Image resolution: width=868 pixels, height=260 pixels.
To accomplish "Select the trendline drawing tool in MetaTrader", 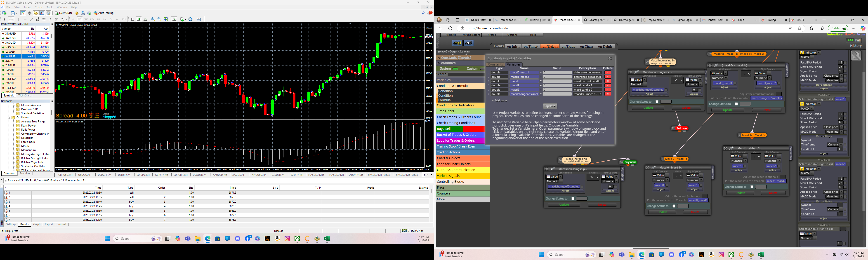I will [31, 19].
